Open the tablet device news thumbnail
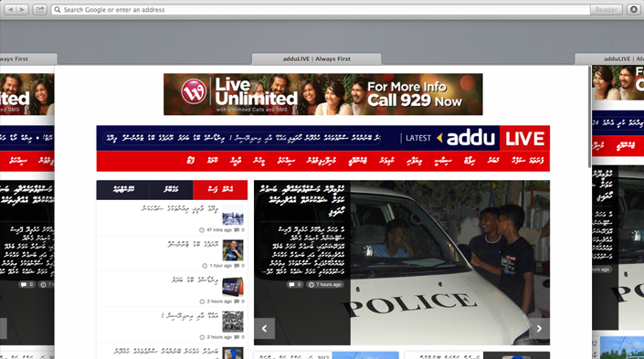 pos(233,286)
